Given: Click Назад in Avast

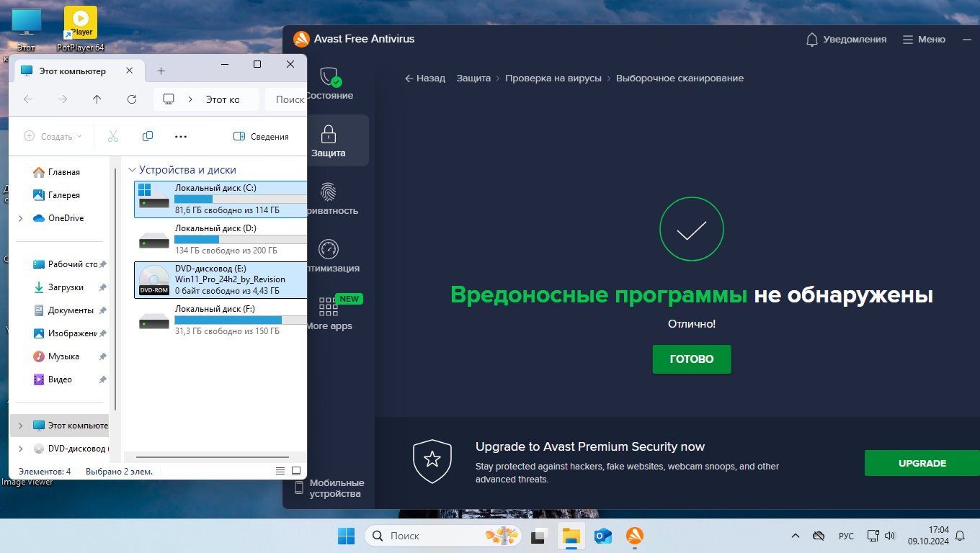Looking at the screenshot, I should pos(425,78).
